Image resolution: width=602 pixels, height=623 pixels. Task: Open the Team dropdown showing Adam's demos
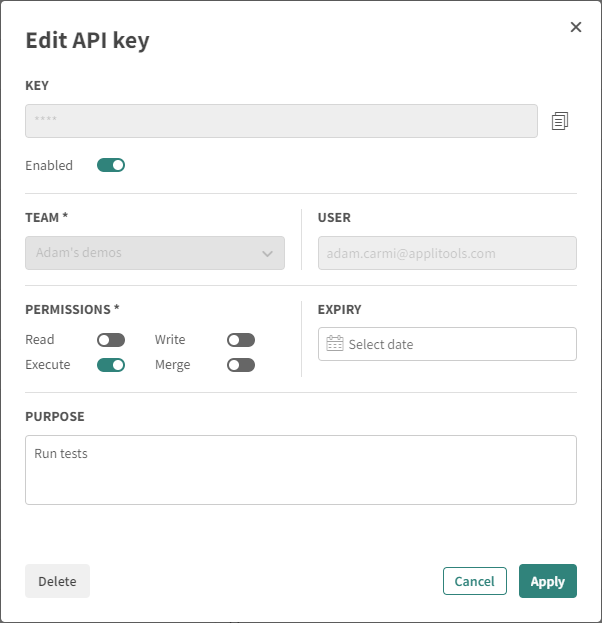point(154,253)
